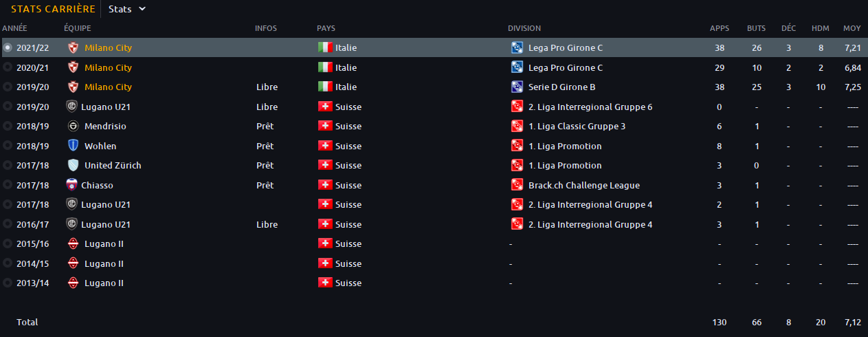The width and height of the screenshot is (868, 337).
Task: Sort by the BUTS column header
Action: click(756, 28)
